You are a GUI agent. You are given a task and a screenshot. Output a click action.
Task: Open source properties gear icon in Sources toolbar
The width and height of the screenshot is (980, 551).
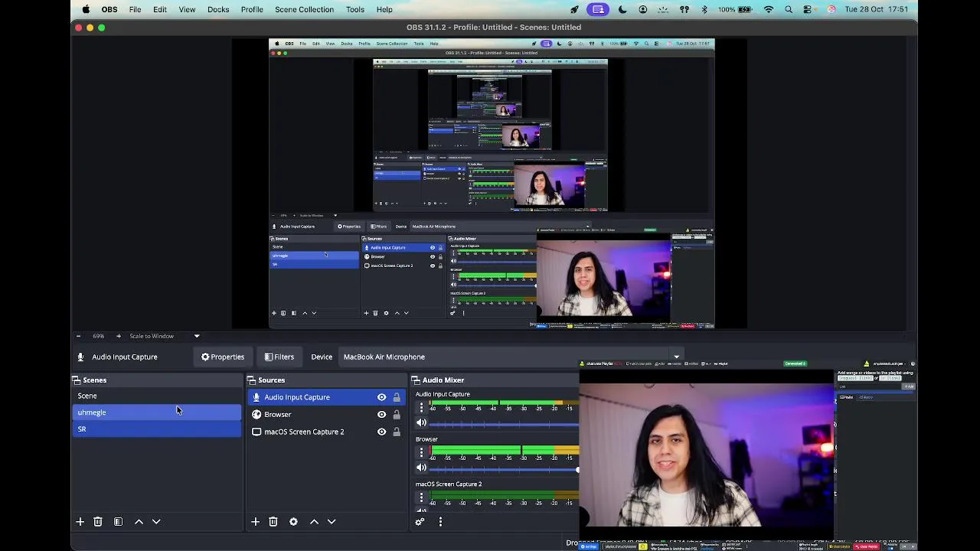pyautogui.click(x=293, y=521)
